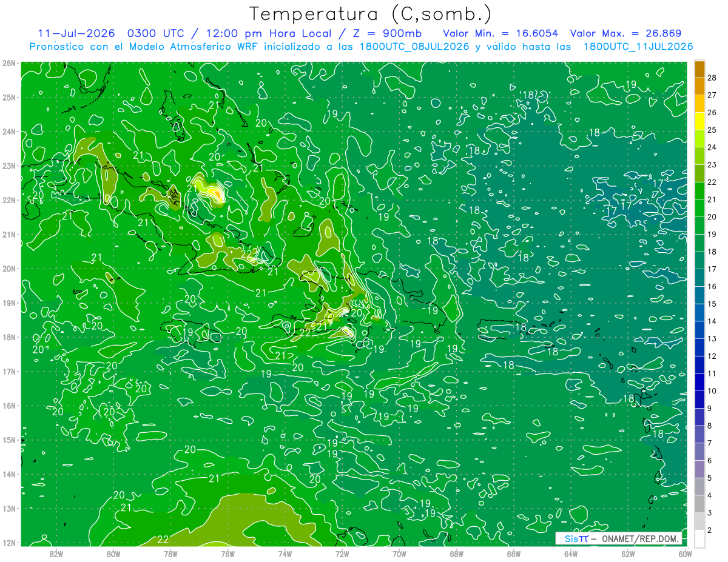Click the '22N' latitude axis label
Viewport: 728px width, 562px height.
coord(9,200)
